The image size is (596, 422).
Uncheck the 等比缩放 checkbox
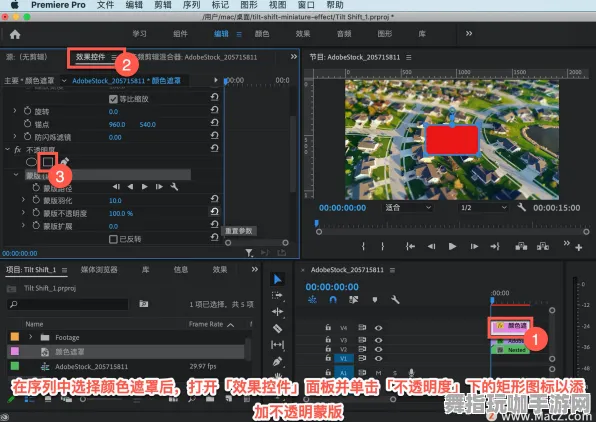tap(113, 99)
